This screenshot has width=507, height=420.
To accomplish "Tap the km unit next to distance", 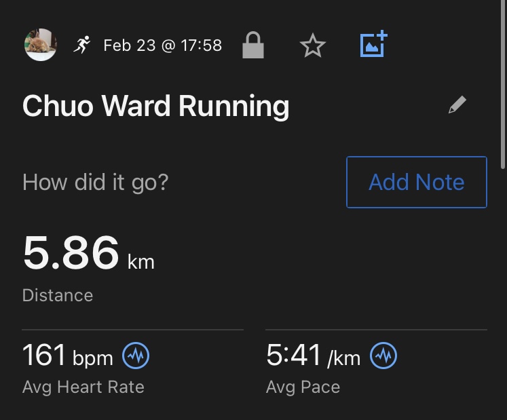I will [141, 262].
